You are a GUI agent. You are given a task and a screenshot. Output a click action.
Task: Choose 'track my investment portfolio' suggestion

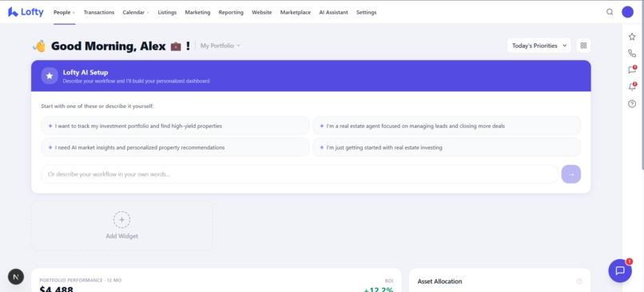[x=175, y=126]
